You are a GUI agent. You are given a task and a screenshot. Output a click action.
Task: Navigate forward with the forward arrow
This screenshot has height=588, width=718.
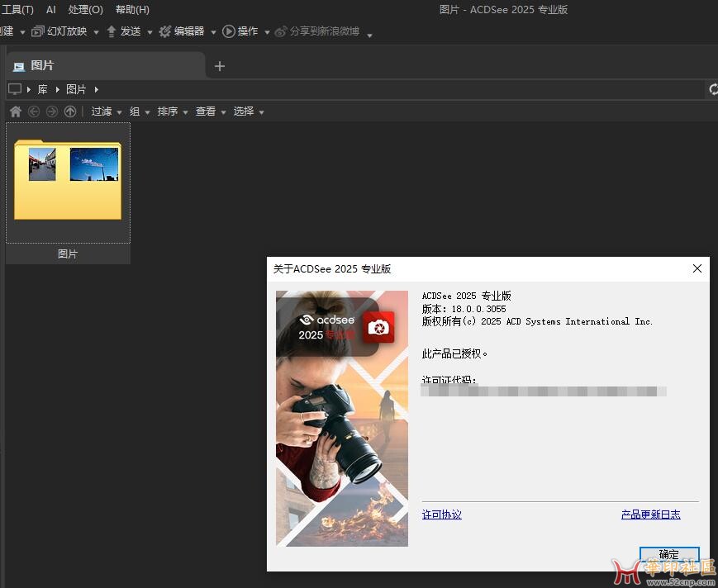(x=51, y=111)
